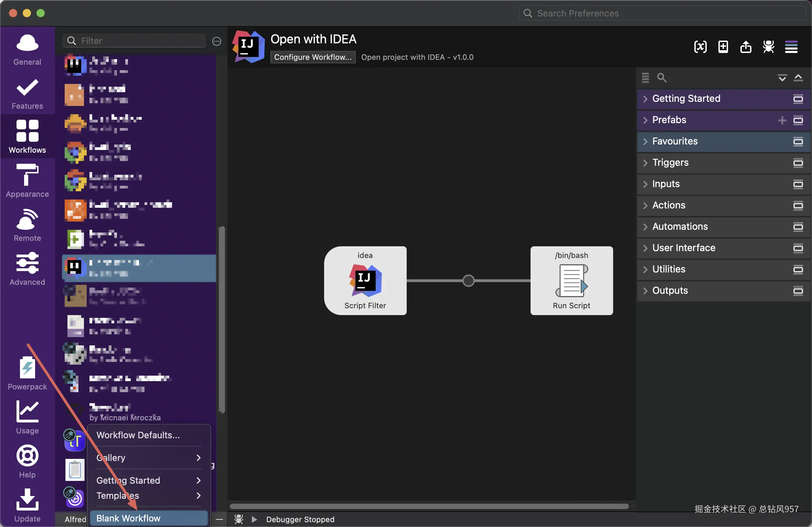Expand the Actions palette section
812x527 pixels.
coord(669,205)
